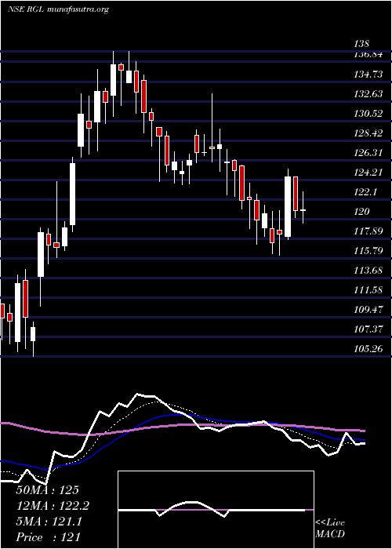
Task: Click the 130.52 price axis label
Action: 368,114
